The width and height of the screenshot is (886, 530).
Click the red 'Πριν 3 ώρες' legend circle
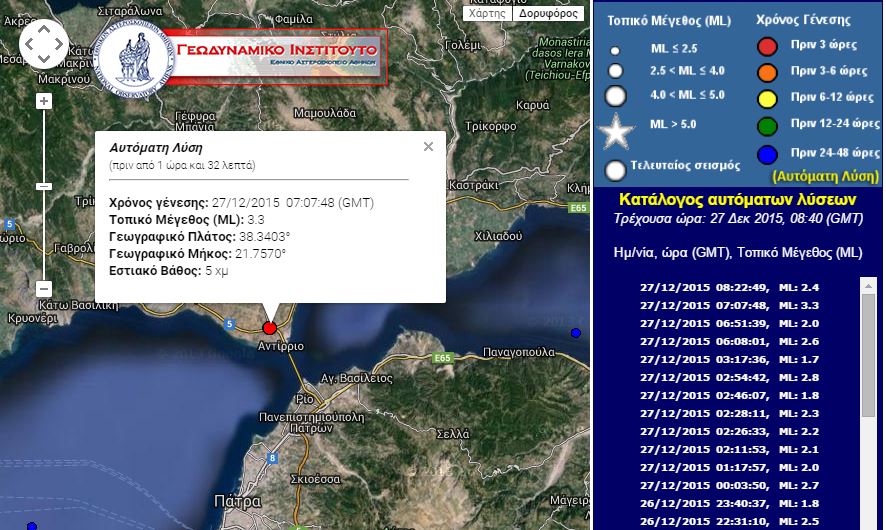[x=767, y=46]
